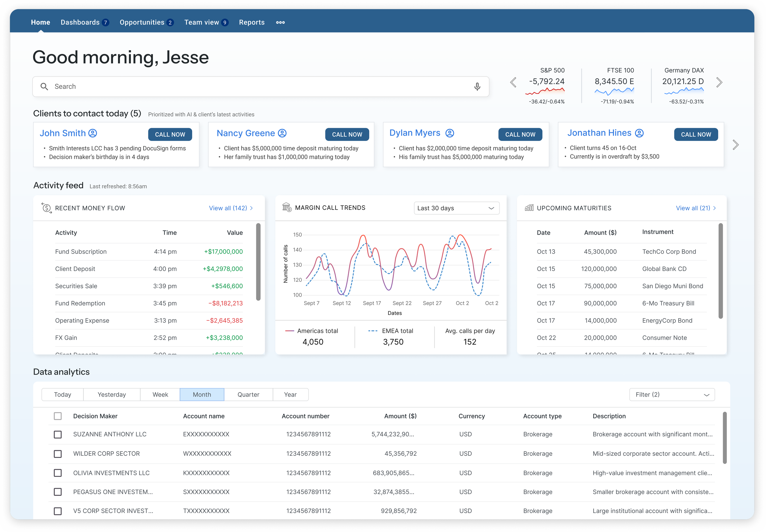This screenshot has height=532, width=766.
Task: Open Jonathan Hines' profile icon
Action: tap(639, 133)
